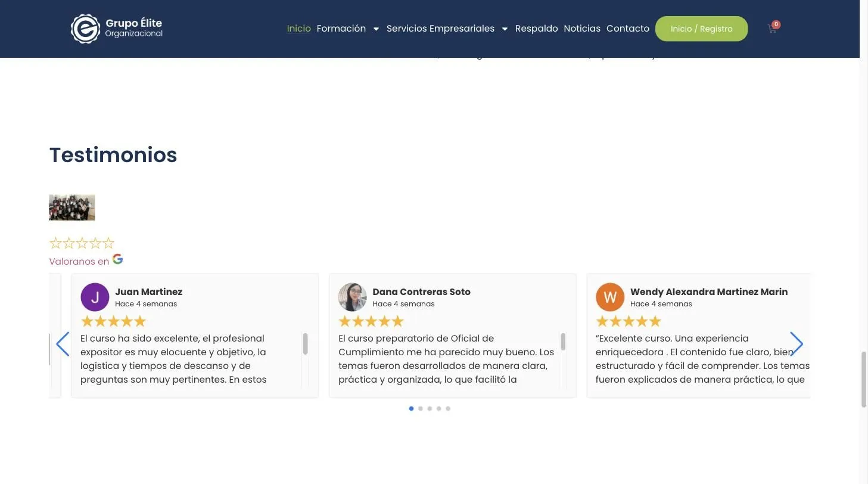
Task: Click review text starting 'Excelente curso'
Action: pyautogui.click(x=703, y=359)
